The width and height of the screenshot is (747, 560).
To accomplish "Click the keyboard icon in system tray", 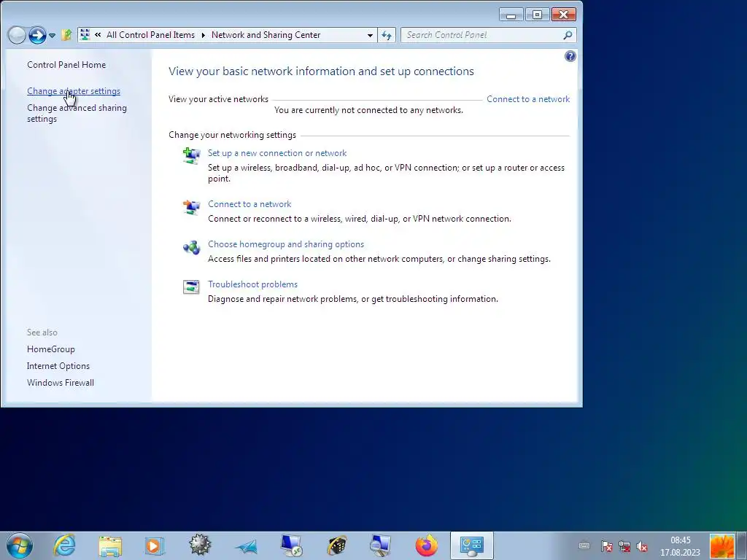I will (x=584, y=545).
